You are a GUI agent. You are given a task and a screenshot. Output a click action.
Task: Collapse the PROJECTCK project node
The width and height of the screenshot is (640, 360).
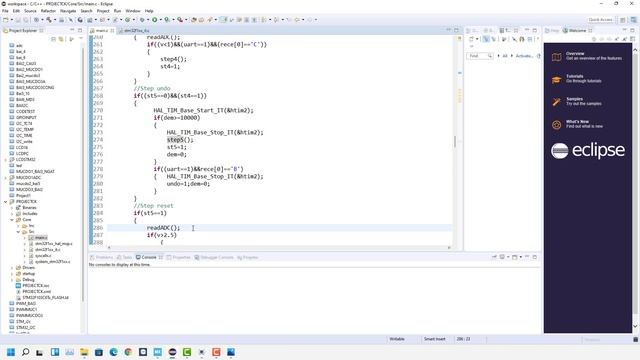6,202
